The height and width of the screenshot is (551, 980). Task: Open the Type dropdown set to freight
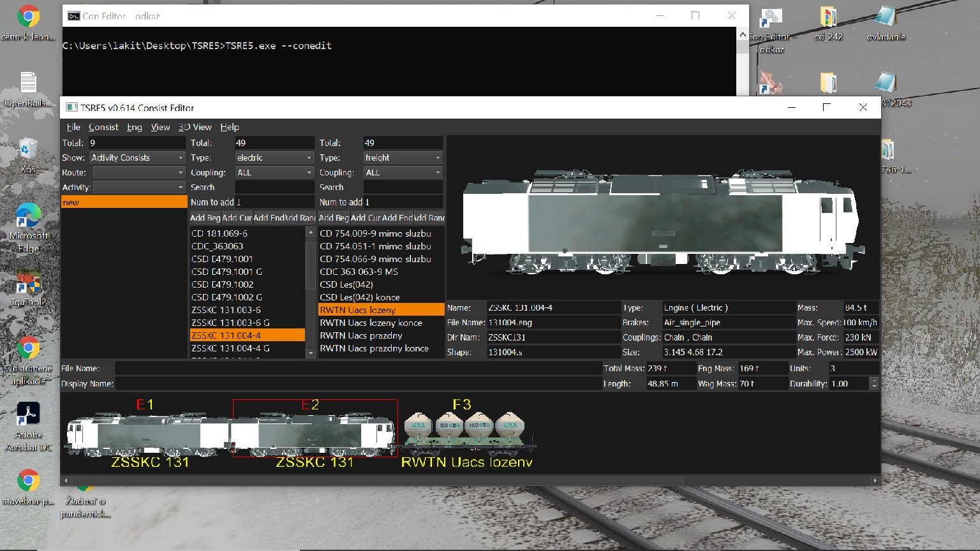click(x=403, y=158)
